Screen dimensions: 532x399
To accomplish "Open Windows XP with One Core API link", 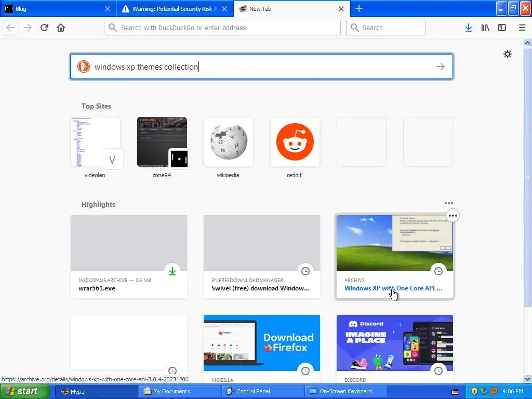I will (393, 288).
